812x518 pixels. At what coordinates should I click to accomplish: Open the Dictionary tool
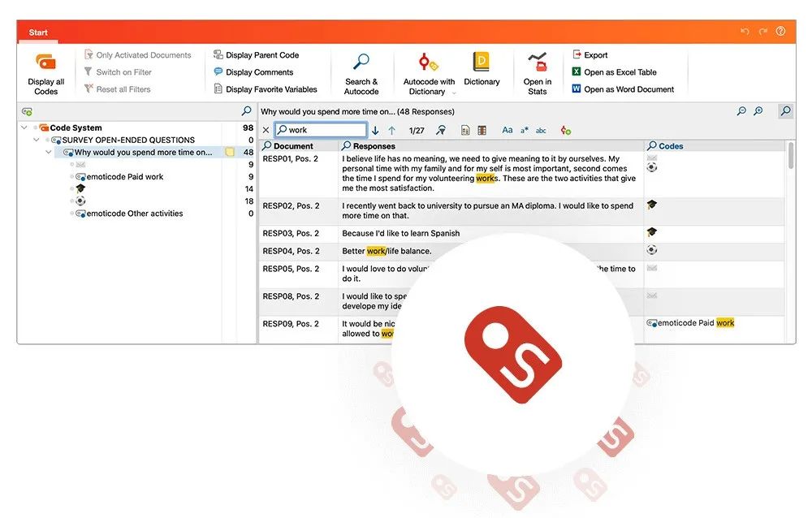pyautogui.click(x=482, y=69)
